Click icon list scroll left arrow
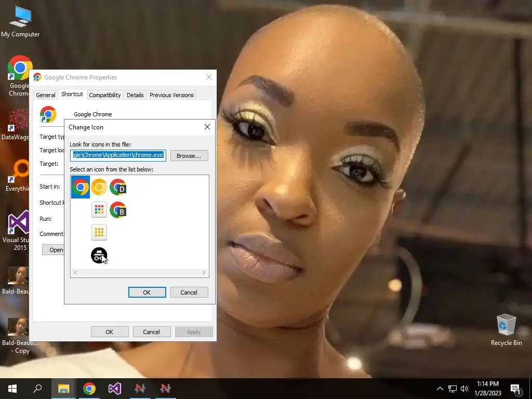 tap(75, 272)
